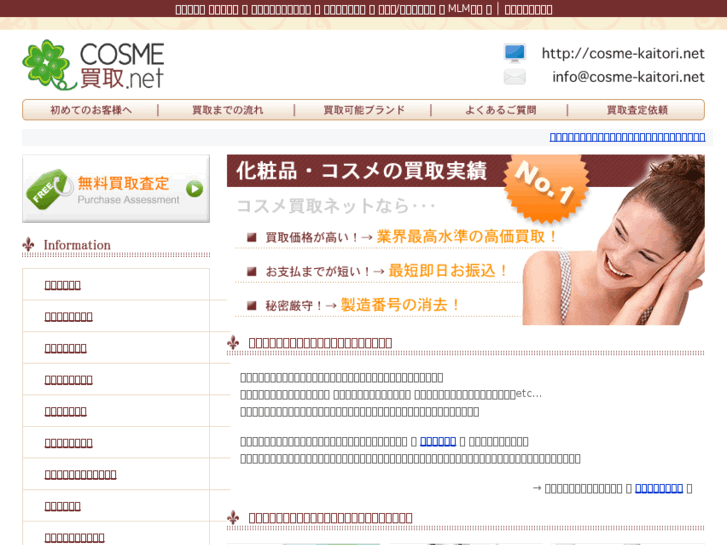Click the 無料買取査定 Purchase Assessment button
Screen dimensions: 727x545
(x=116, y=189)
